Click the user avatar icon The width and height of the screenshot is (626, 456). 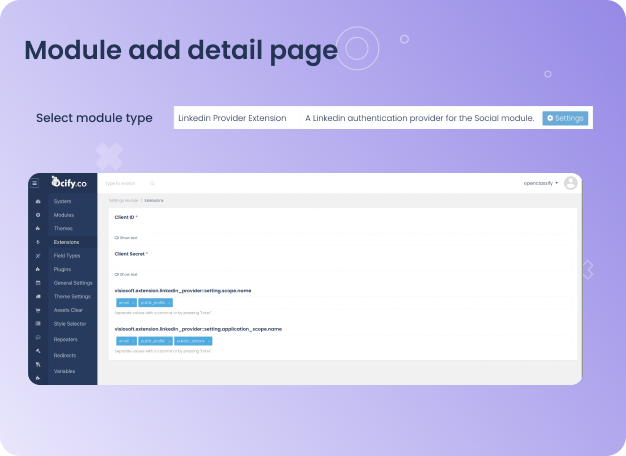pos(570,183)
